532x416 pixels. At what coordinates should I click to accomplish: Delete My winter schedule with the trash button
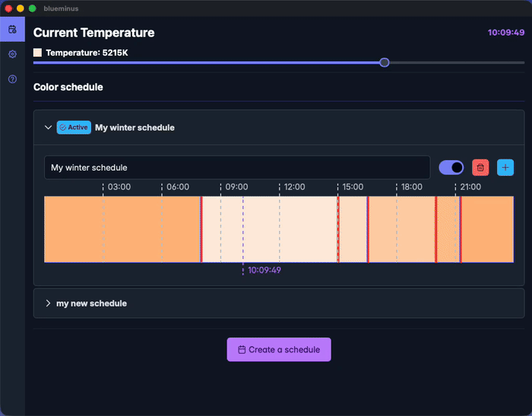(480, 167)
